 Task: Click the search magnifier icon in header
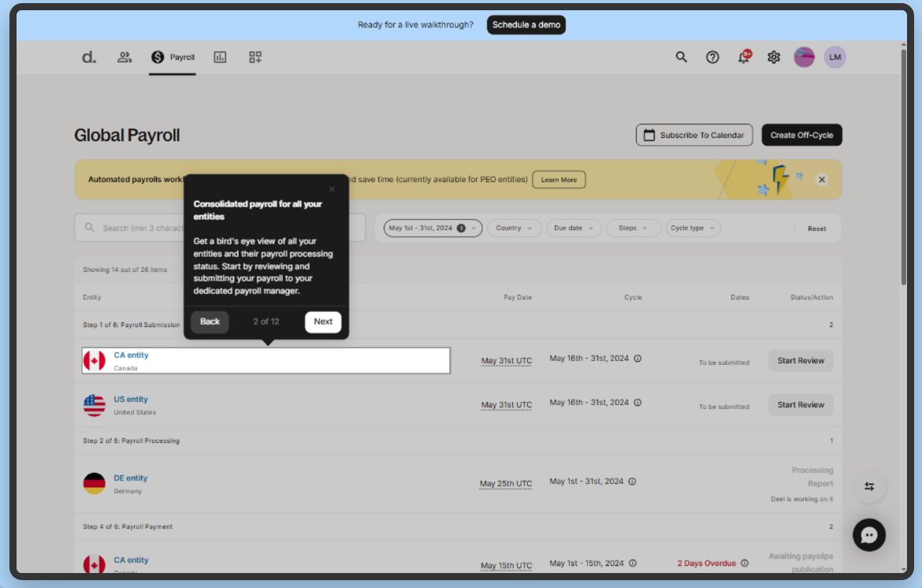tap(682, 57)
